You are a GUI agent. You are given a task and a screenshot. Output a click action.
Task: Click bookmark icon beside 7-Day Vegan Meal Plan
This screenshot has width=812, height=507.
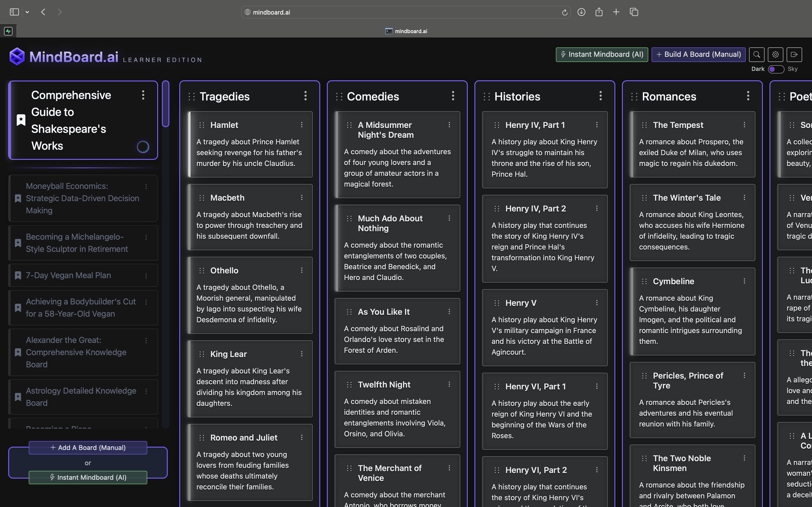pos(18,275)
